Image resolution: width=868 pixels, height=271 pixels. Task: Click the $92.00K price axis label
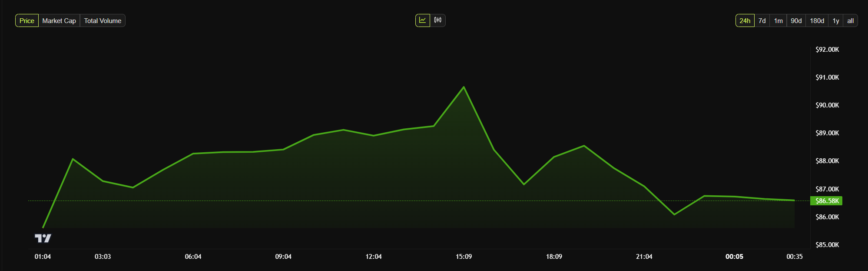pyautogui.click(x=827, y=50)
